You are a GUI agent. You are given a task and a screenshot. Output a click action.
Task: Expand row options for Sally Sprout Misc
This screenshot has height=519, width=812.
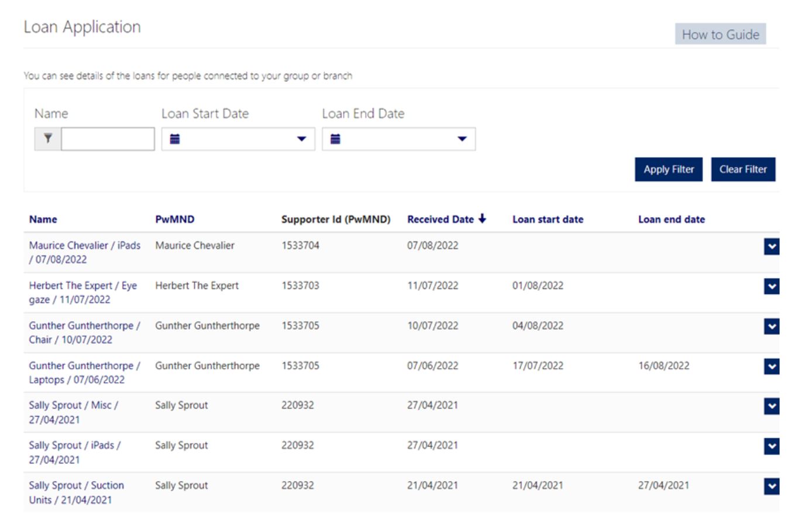point(772,406)
